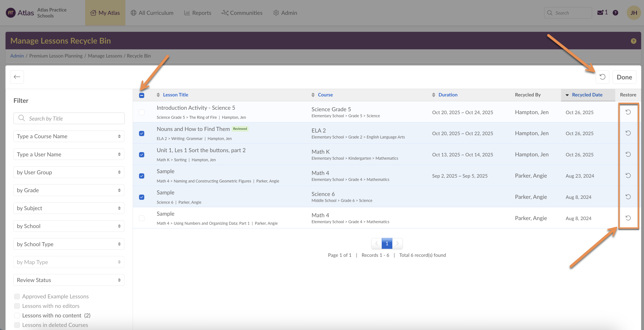The image size is (644, 330).
Task: Open the Reports menu item
Action: click(197, 13)
